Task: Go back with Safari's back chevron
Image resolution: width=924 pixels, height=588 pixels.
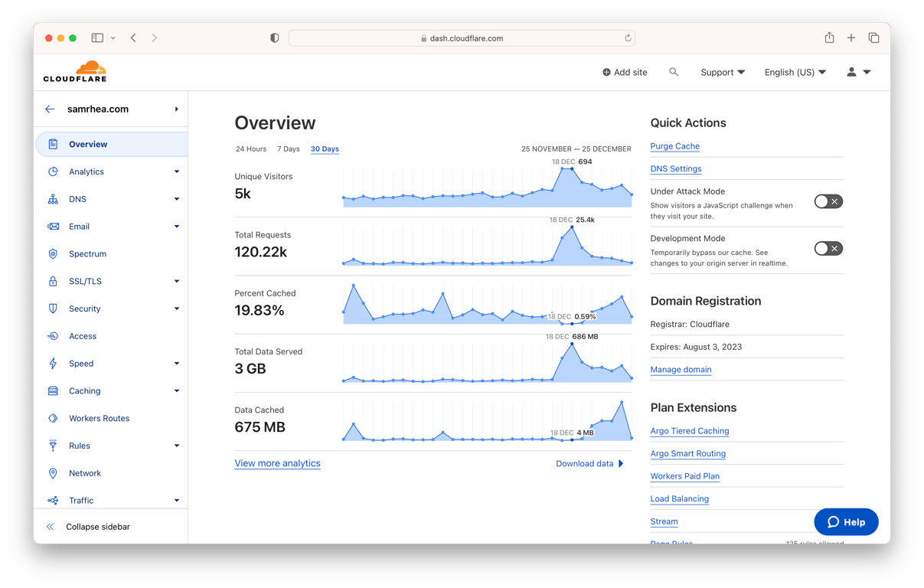Action: coord(133,38)
